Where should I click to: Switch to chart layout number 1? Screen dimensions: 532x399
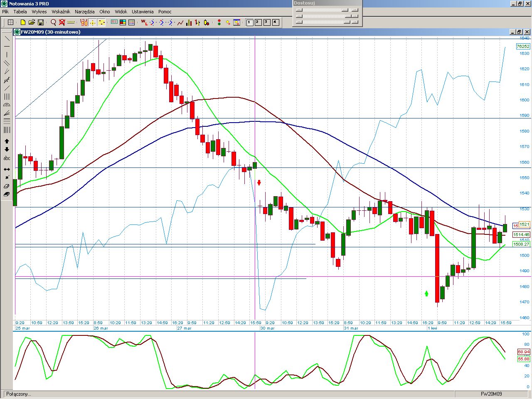click(250, 22)
